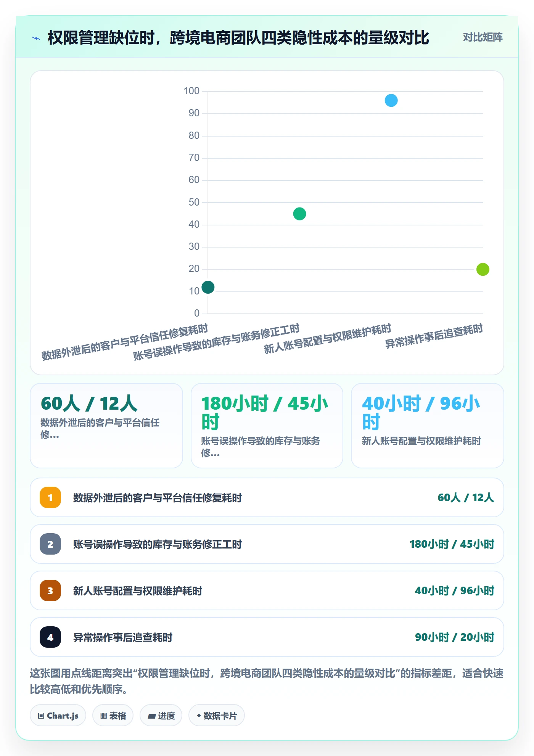The height and width of the screenshot is (756, 534).
Task: Click the dark navy rank 4 badge
Action: (50, 637)
